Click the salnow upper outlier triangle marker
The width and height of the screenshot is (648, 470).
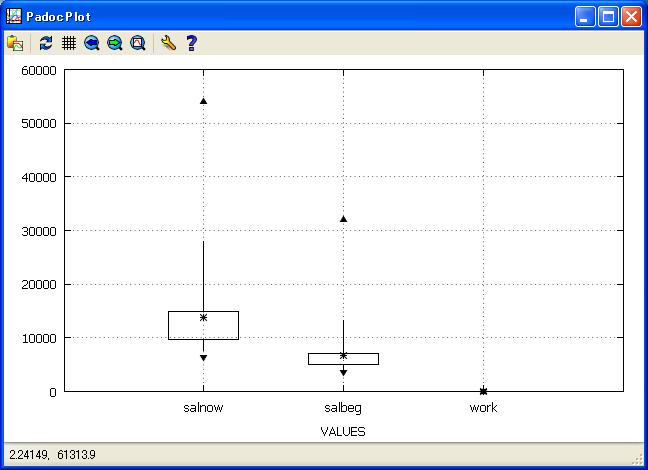click(x=203, y=101)
